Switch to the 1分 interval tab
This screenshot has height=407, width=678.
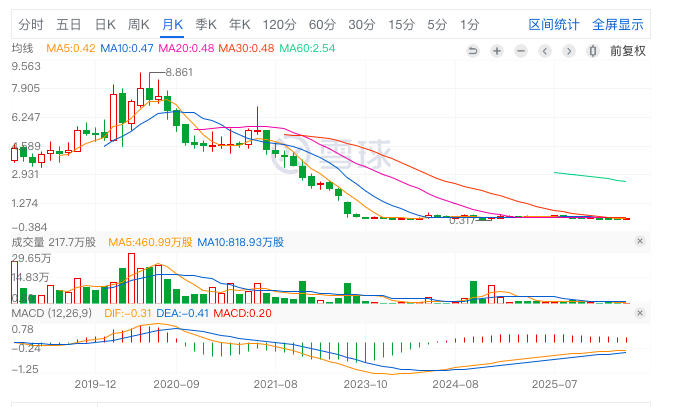pyautogui.click(x=470, y=25)
